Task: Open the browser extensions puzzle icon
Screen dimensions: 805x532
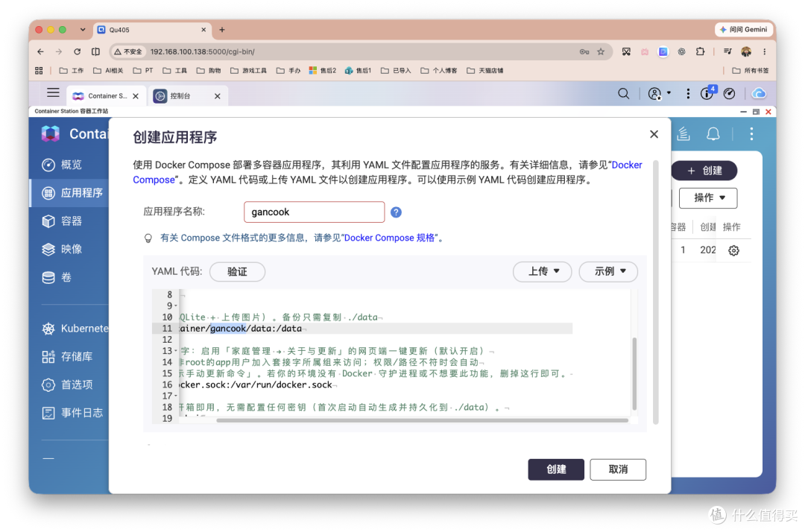Action: (700, 52)
